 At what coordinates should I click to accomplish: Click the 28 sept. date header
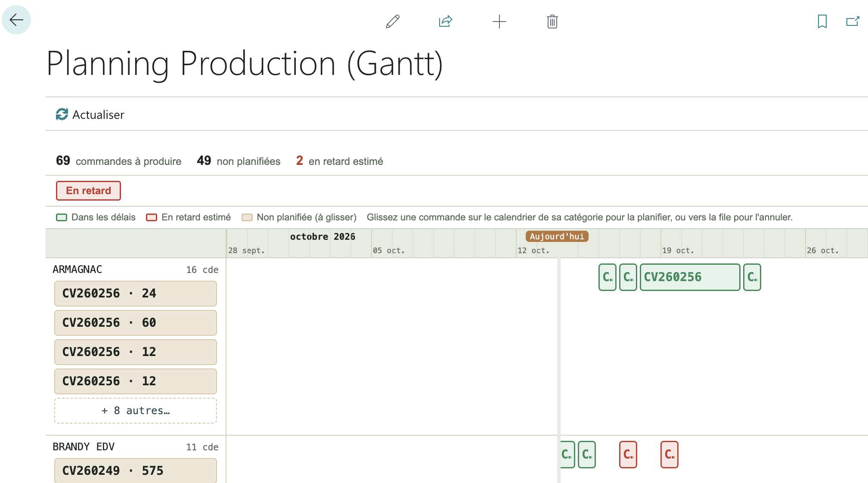(x=246, y=251)
